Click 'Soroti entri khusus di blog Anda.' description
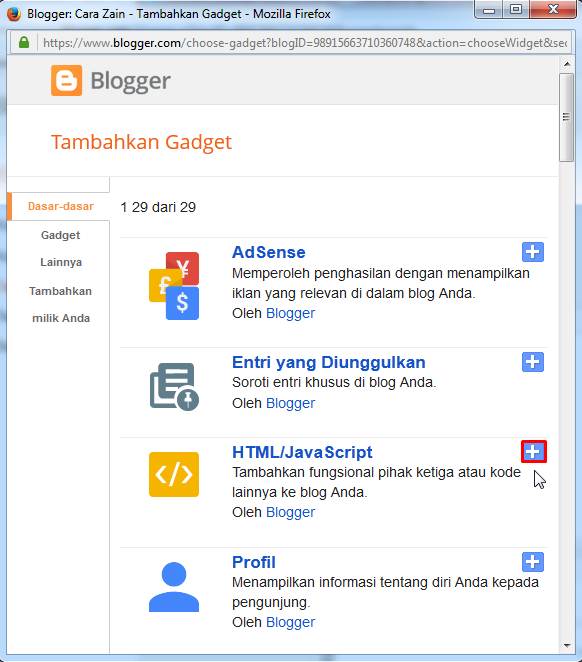 pos(334,383)
